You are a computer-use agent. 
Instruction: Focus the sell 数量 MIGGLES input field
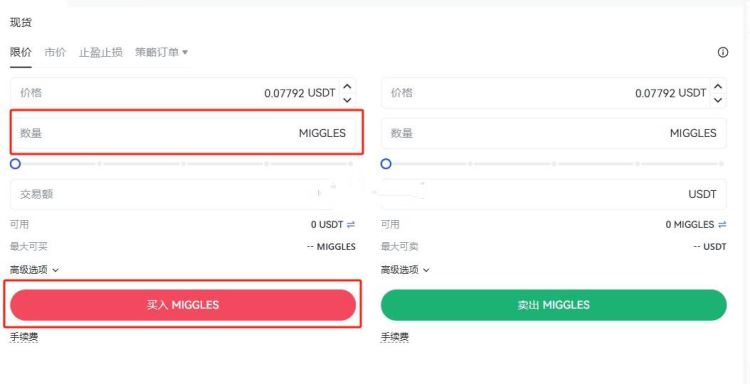pos(554,133)
